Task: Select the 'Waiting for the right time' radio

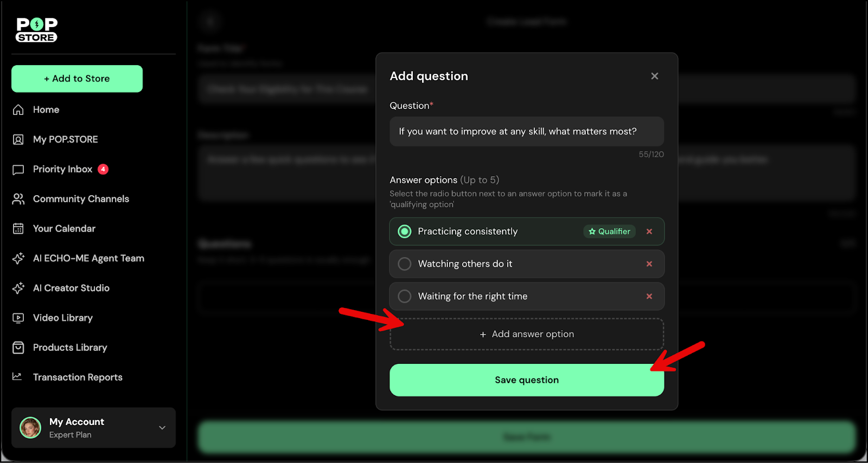Action: [405, 297]
